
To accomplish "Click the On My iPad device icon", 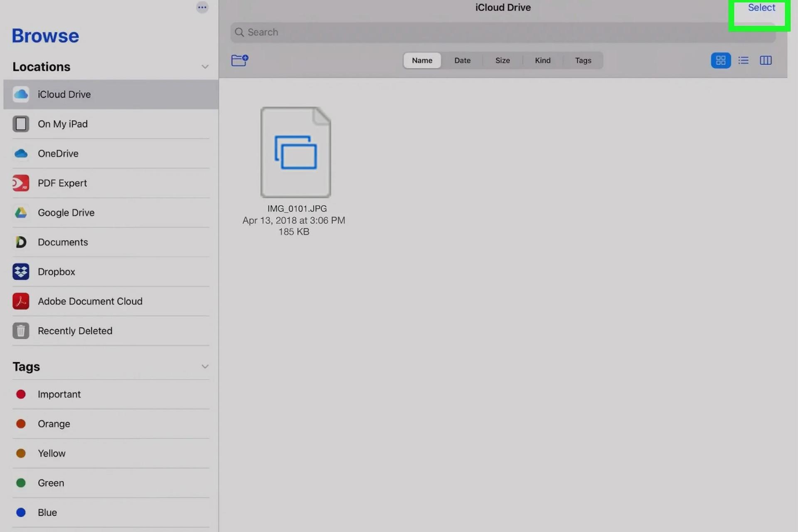I will click(x=21, y=124).
